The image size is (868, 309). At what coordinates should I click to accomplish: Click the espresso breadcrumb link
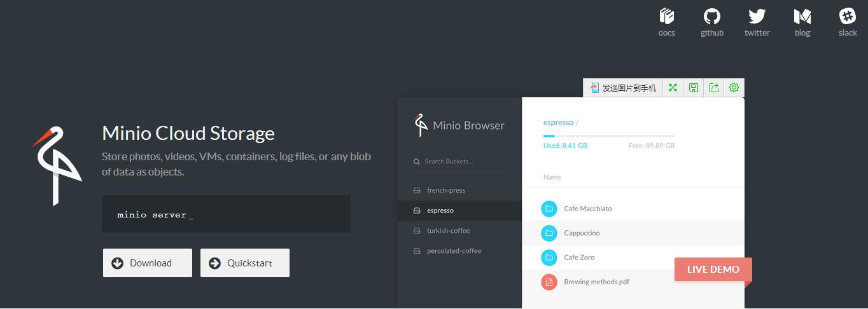pyautogui.click(x=557, y=122)
